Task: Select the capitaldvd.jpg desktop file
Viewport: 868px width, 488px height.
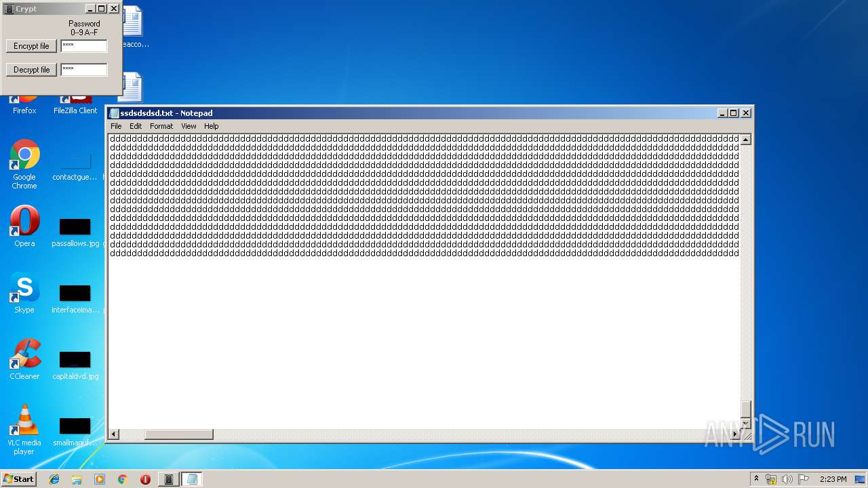Action: coord(75,365)
